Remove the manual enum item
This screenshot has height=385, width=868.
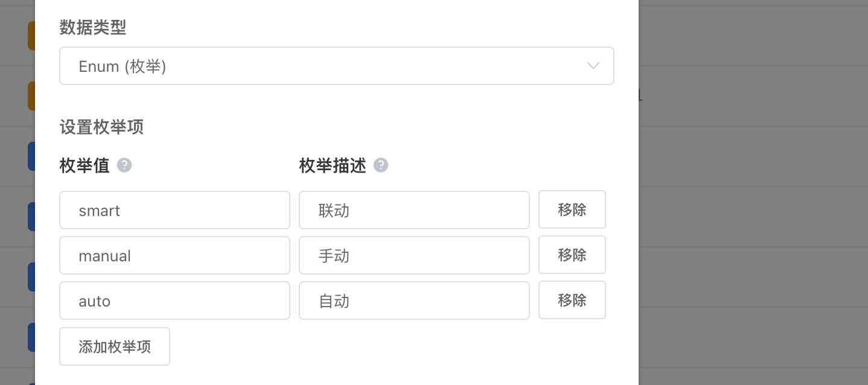[x=572, y=255]
